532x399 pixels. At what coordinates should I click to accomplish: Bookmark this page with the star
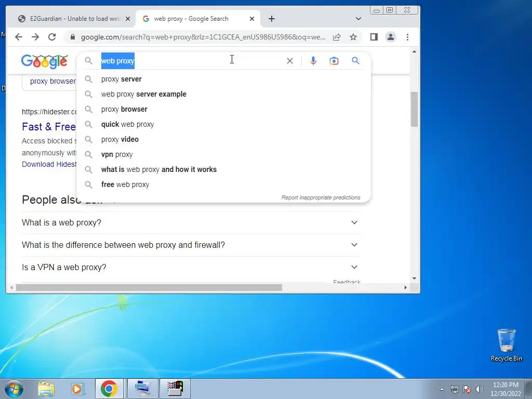click(353, 37)
